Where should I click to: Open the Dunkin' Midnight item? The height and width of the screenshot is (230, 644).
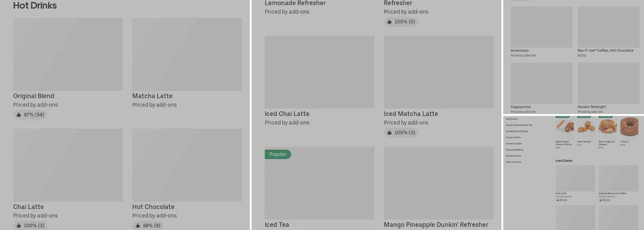(x=609, y=88)
